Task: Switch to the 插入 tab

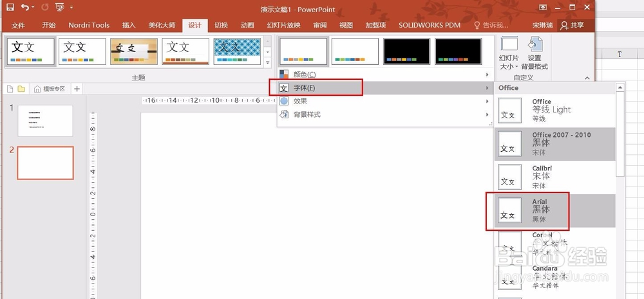Action: 129,25
